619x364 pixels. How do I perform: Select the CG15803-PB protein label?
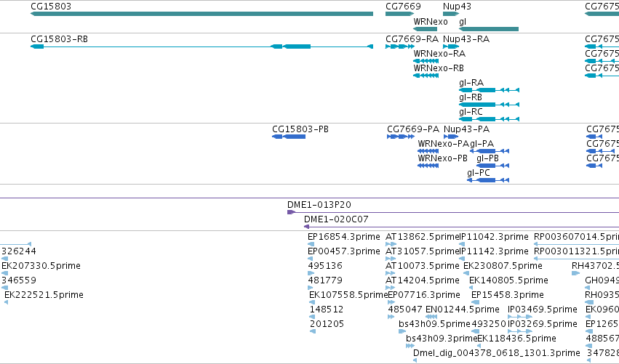(x=300, y=129)
